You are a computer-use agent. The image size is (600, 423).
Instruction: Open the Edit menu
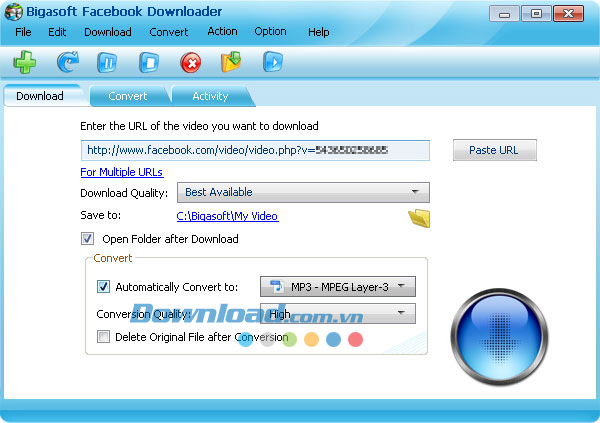[x=57, y=32]
